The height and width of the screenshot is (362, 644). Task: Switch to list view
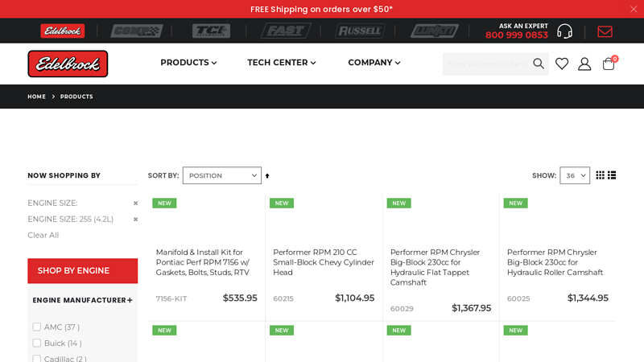612,175
